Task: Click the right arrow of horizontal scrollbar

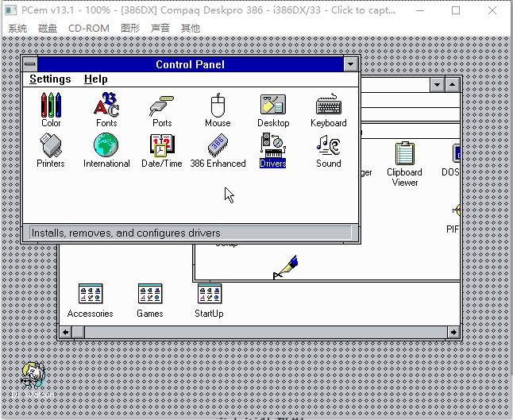Action: click(x=453, y=333)
